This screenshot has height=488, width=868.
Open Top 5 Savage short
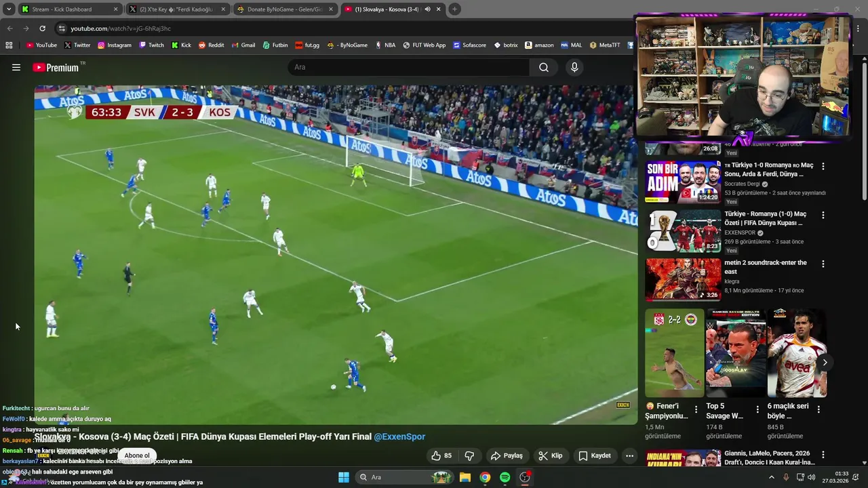[x=736, y=353]
